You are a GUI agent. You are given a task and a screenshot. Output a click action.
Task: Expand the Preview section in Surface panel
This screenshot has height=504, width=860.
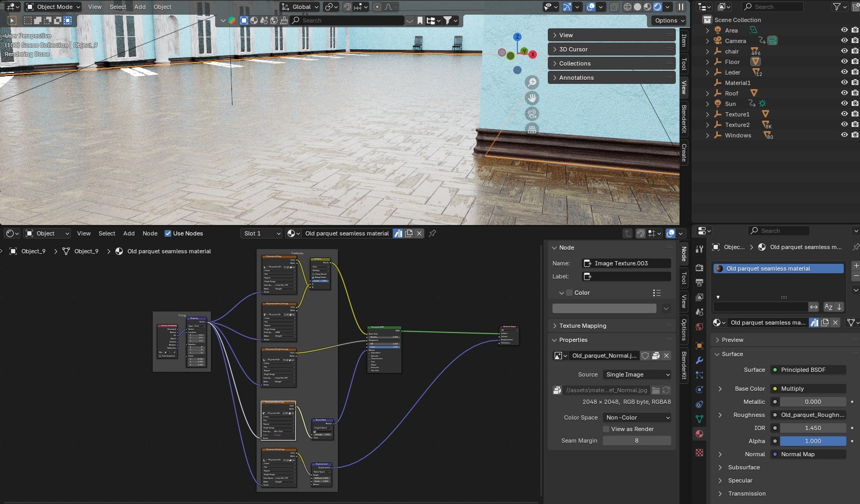click(x=732, y=340)
